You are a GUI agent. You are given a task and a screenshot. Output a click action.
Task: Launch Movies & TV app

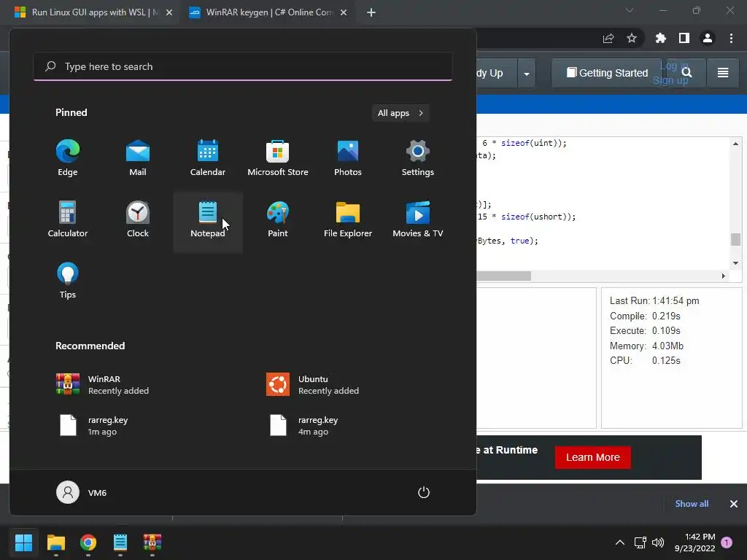(x=418, y=220)
